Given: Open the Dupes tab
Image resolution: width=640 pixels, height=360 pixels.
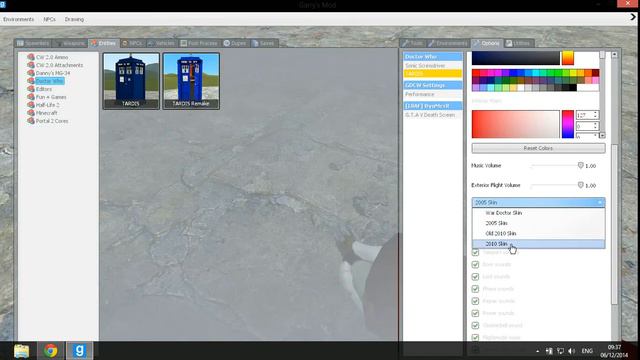Looking at the screenshot, I should pos(235,43).
